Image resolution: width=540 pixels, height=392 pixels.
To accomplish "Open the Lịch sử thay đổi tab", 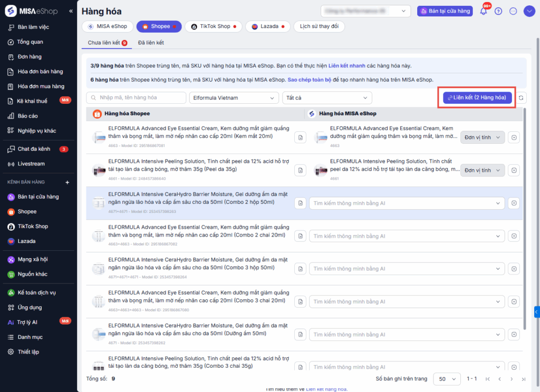I will pos(319,26).
